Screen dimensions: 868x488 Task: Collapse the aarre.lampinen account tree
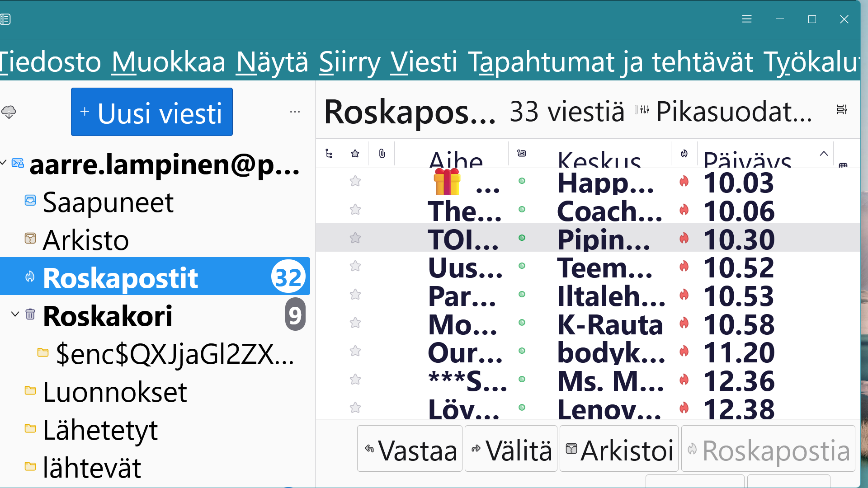point(4,163)
